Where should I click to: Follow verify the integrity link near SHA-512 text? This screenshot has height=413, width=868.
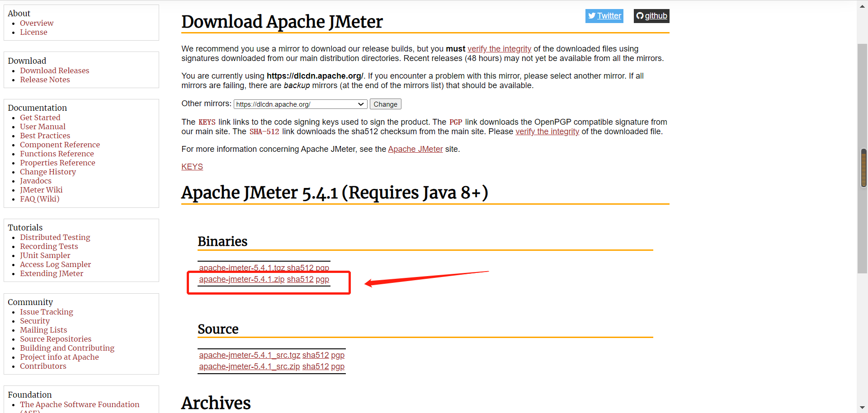(x=547, y=131)
